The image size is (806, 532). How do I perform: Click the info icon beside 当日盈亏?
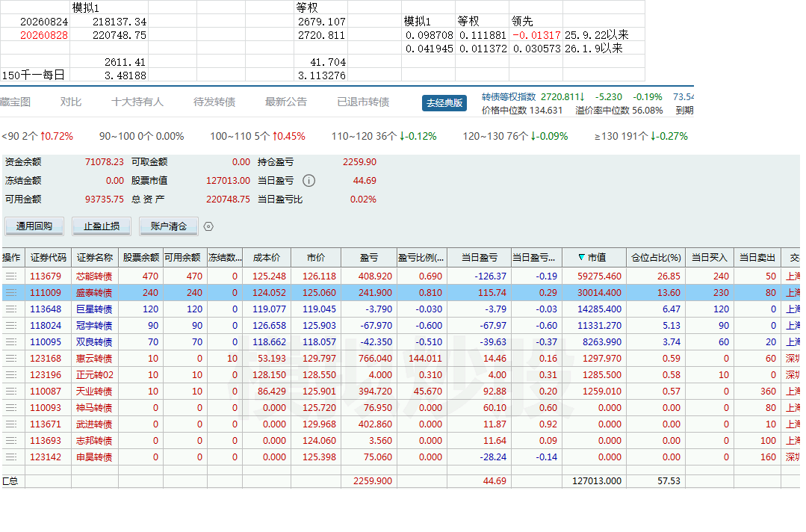coord(309,181)
